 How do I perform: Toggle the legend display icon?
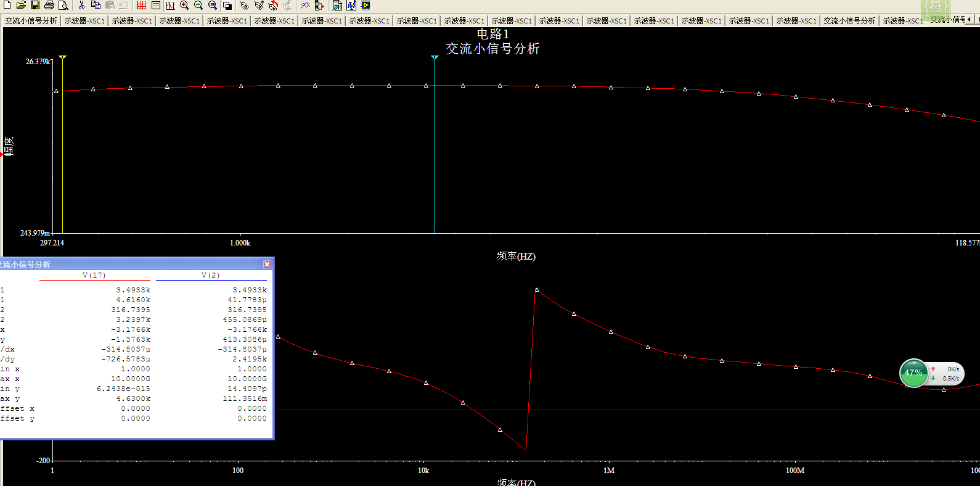[x=156, y=6]
